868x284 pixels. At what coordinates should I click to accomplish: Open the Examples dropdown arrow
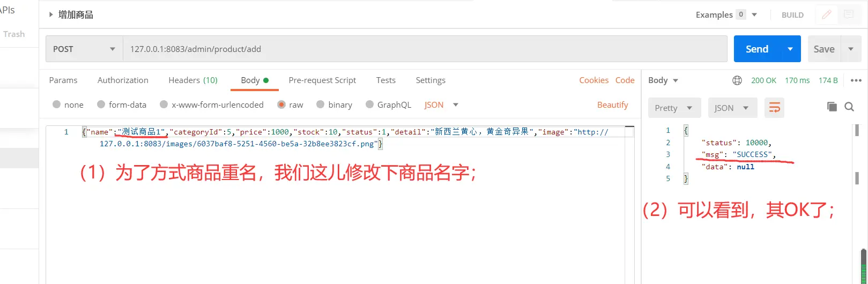[754, 14]
